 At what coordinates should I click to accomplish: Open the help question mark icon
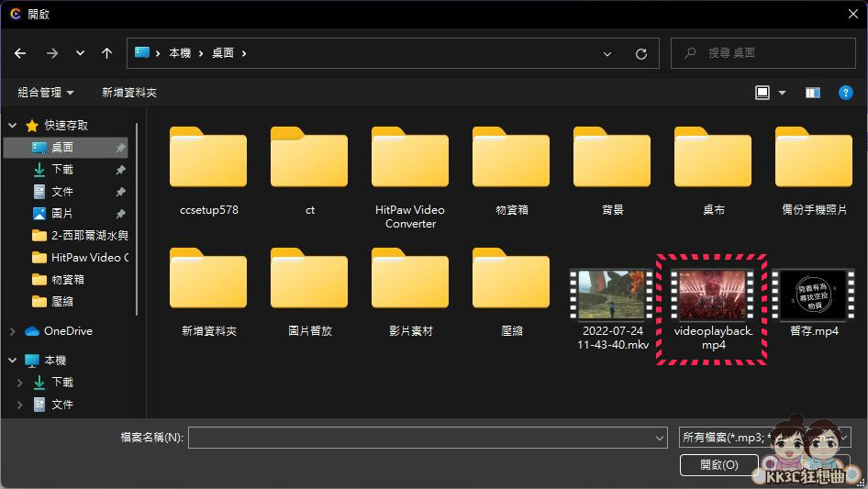click(845, 93)
